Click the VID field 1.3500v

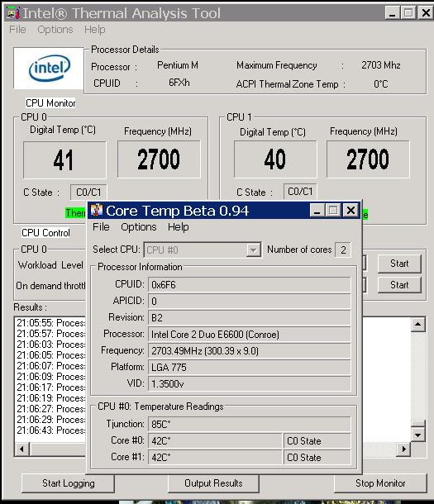(x=249, y=384)
